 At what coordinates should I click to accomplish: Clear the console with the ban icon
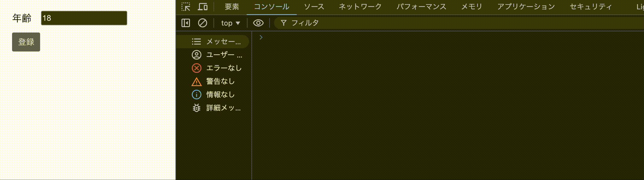202,23
